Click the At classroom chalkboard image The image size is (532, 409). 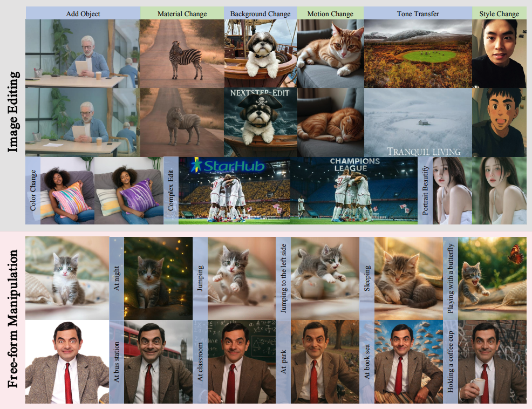pyautogui.click(x=242, y=362)
